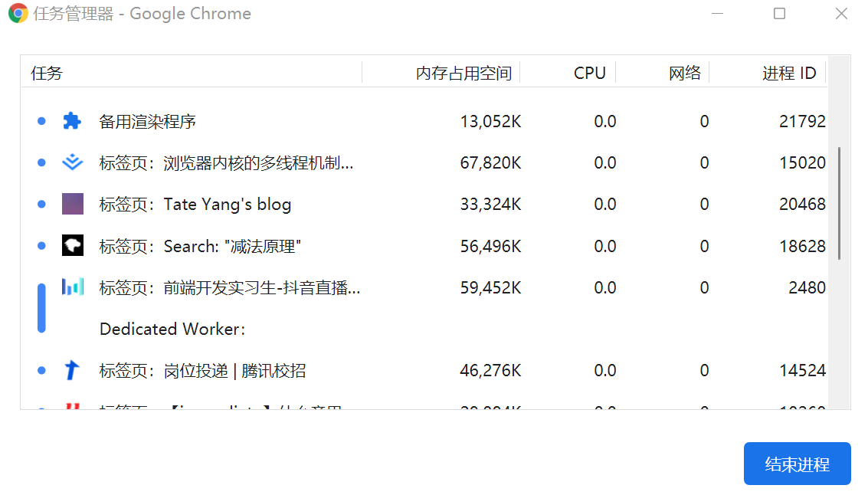This screenshot has width=868, height=495.
Task: Click the puzzle-piece extension icon
Action: tap(72, 121)
